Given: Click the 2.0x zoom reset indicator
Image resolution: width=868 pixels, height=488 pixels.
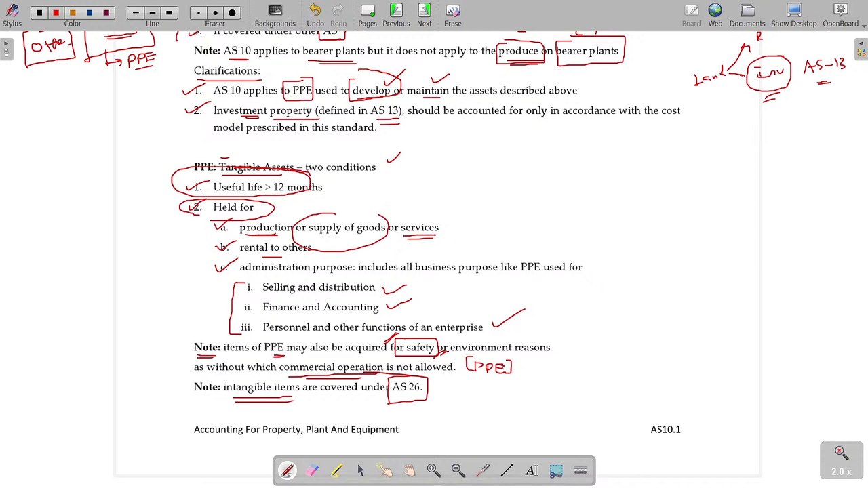Looking at the screenshot, I should pyautogui.click(x=842, y=461).
